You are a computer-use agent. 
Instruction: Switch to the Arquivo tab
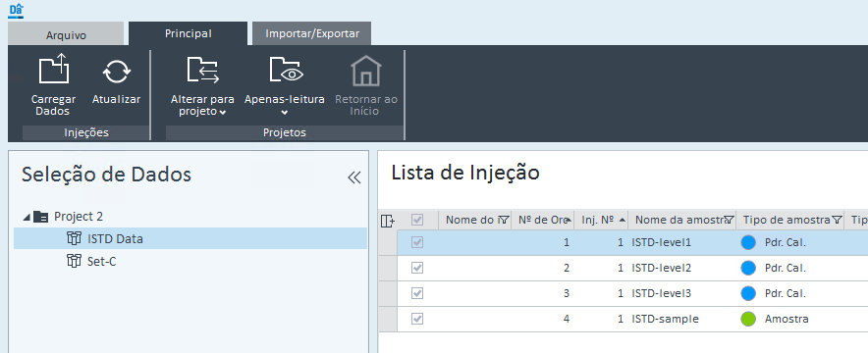pyautogui.click(x=66, y=34)
